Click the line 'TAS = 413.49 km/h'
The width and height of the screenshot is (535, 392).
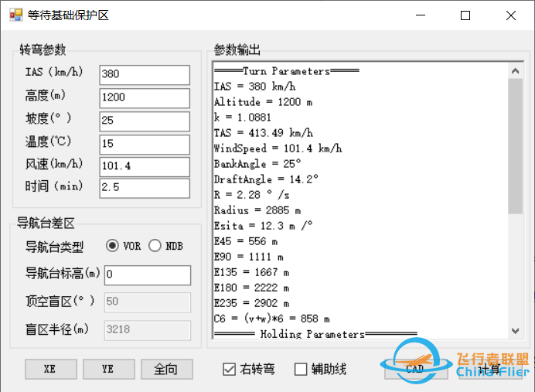264,133
